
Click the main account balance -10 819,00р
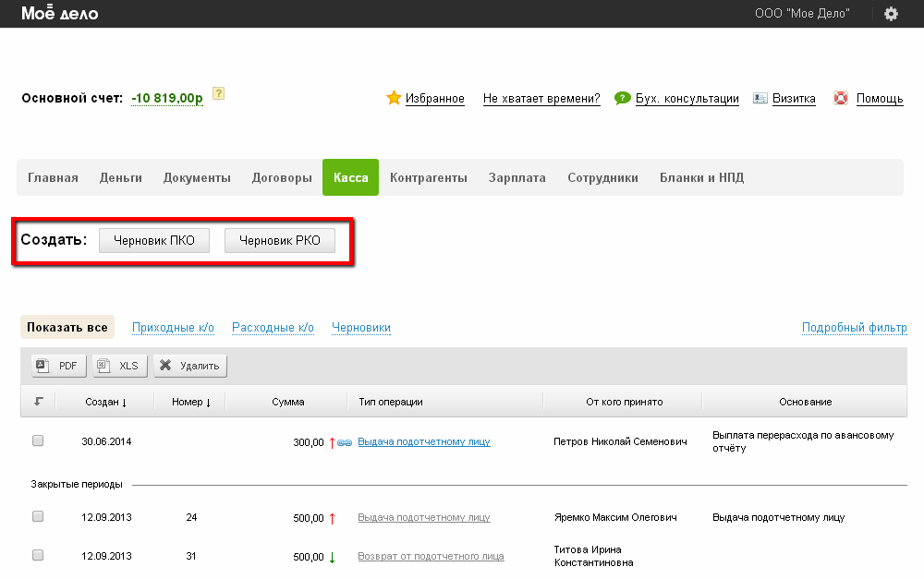167,98
